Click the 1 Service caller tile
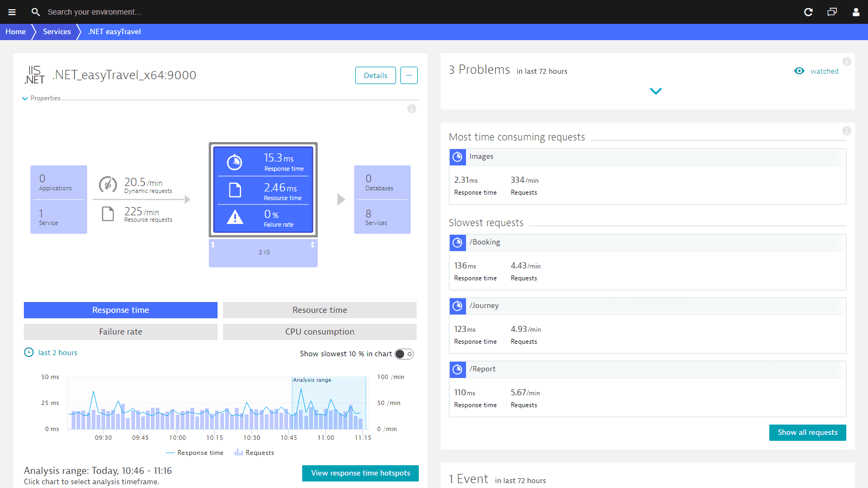868x488 pixels. (x=59, y=217)
